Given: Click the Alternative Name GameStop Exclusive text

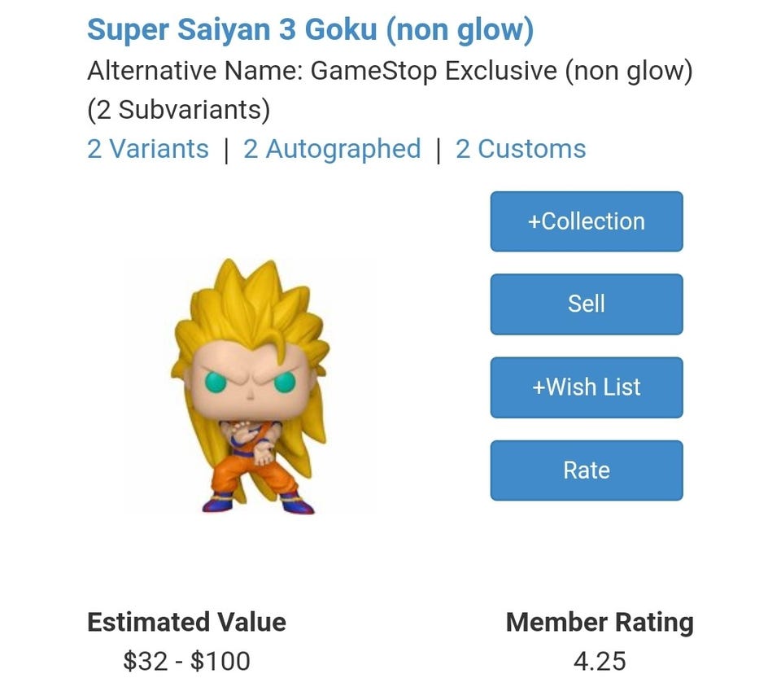Looking at the screenshot, I should click(x=390, y=71).
